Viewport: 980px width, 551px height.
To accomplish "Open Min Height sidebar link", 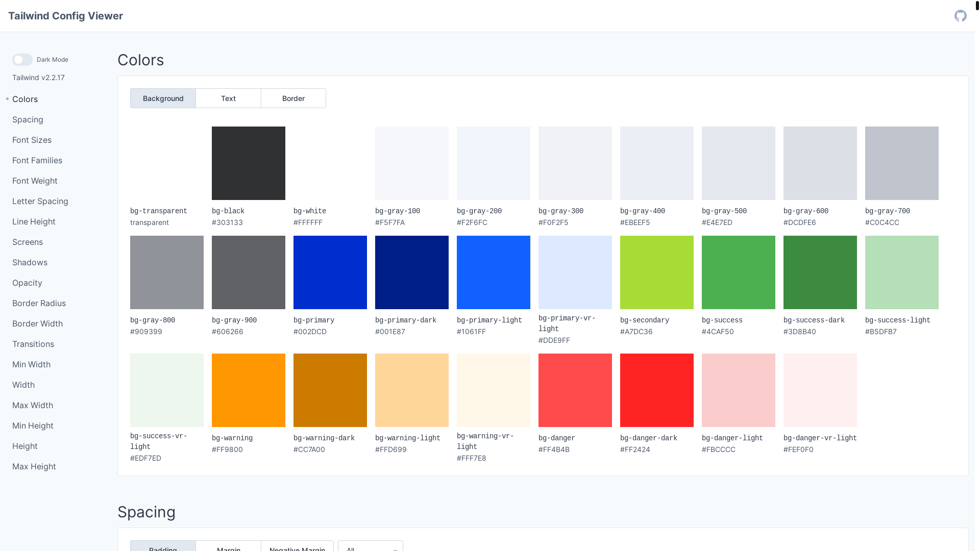I will pyautogui.click(x=33, y=425).
